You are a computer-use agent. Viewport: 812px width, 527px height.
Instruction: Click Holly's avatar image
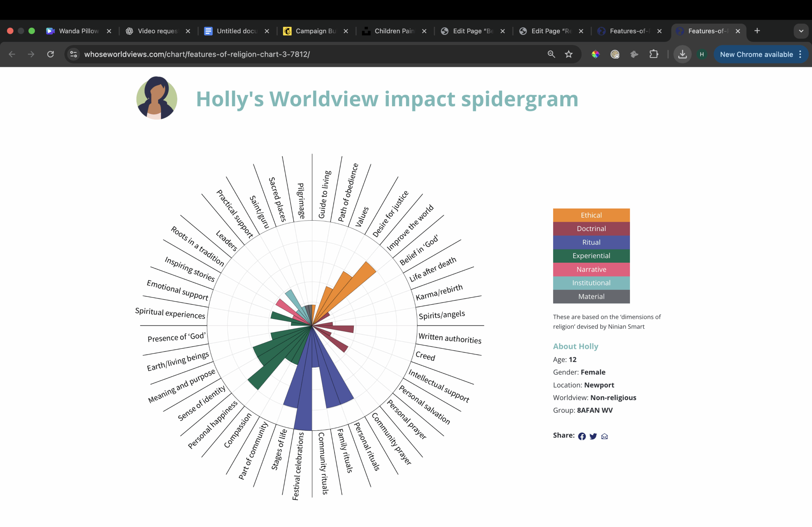[x=157, y=98]
